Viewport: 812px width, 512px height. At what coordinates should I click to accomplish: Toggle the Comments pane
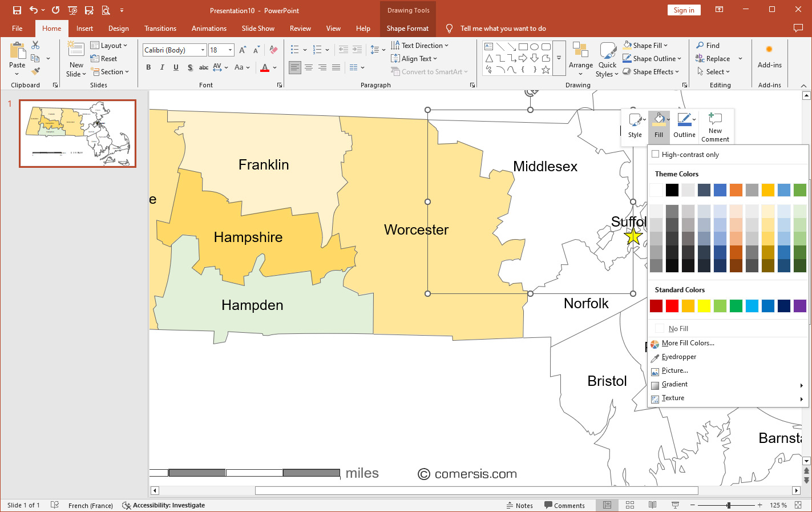(x=564, y=505)
